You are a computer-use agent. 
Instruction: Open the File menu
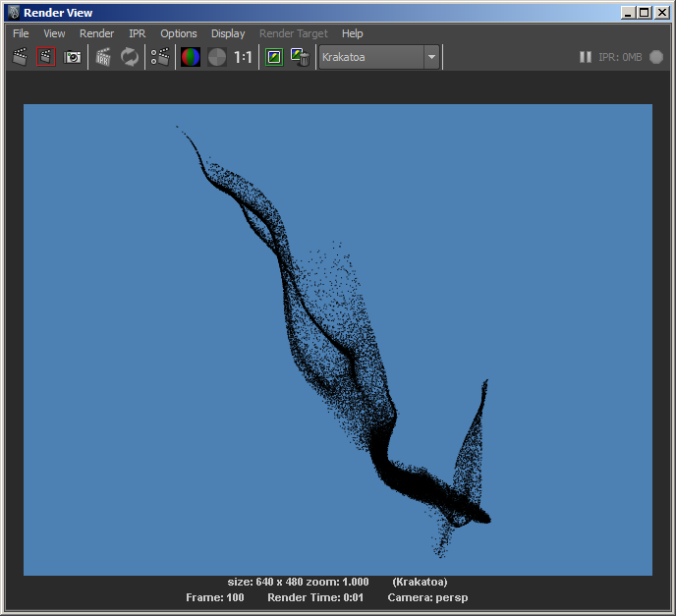click(21, 33)
